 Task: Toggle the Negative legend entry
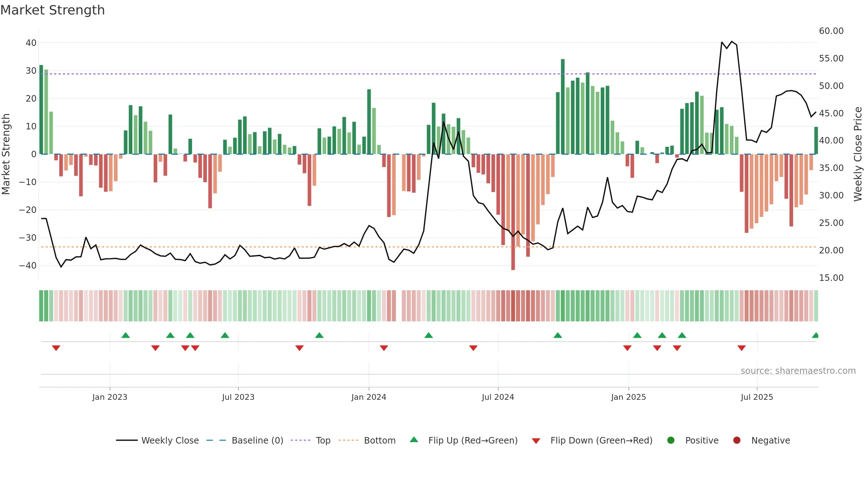tap(761, 440)
